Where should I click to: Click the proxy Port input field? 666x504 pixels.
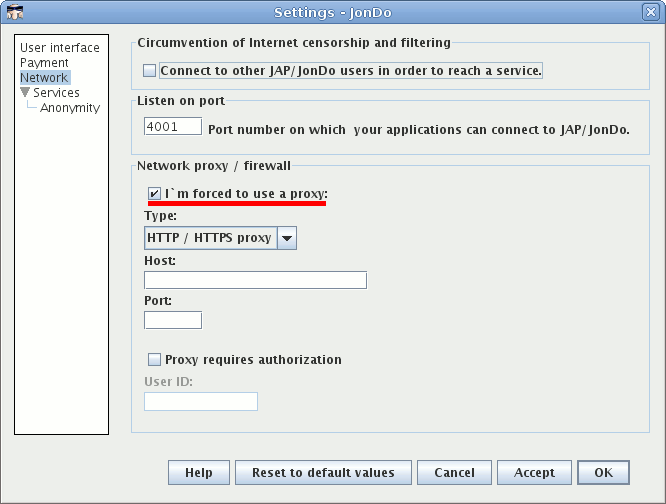point(173,320)
